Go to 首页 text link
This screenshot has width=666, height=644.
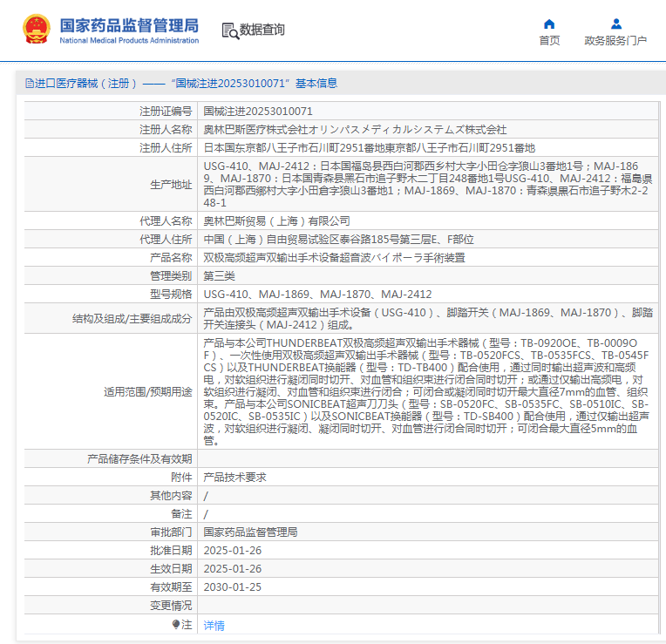click(x=549, y=41)
